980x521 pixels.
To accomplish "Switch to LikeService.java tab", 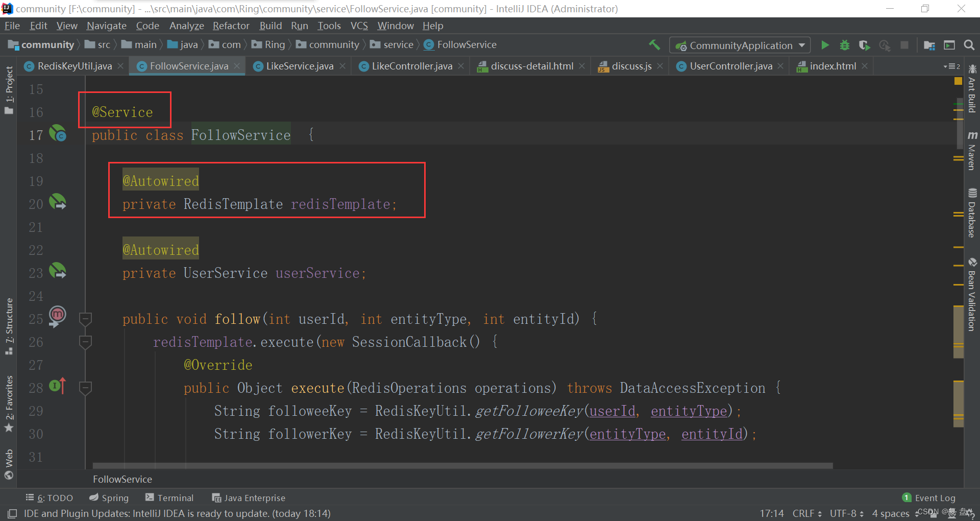I will point(300,66).
